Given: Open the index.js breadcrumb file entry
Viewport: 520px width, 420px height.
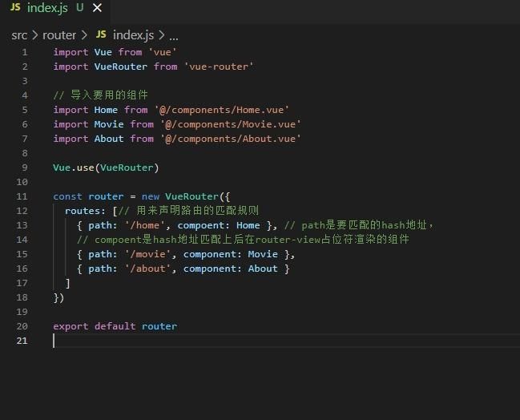Looking at the screenshot, I should point(133,35).
